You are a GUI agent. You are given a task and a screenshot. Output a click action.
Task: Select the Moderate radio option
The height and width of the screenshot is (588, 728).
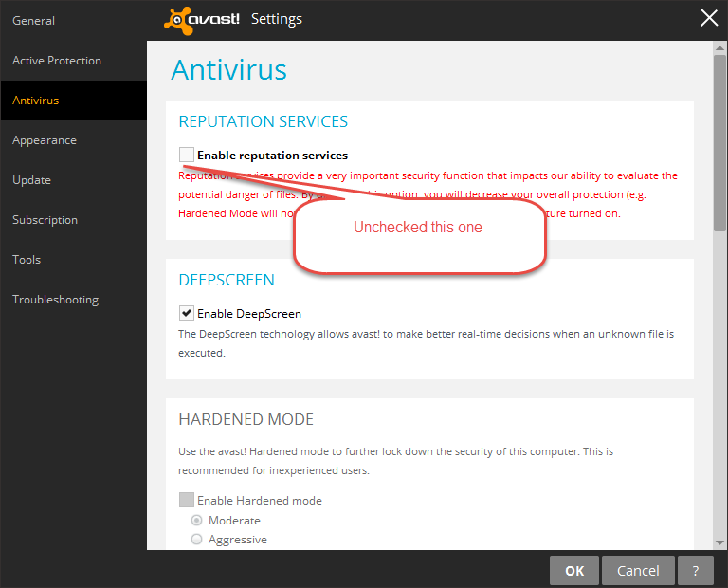click(x=197, y=520)
